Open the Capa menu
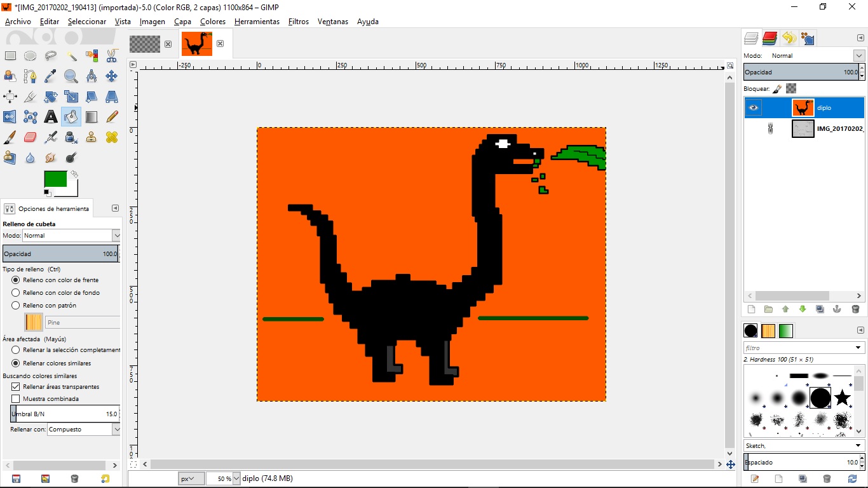 pos(182,22)
